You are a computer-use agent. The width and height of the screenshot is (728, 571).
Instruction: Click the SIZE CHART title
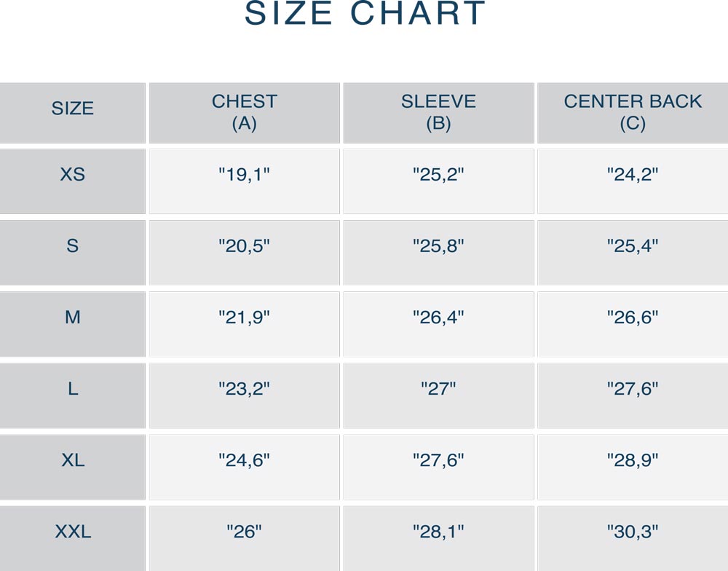[365, 13]
